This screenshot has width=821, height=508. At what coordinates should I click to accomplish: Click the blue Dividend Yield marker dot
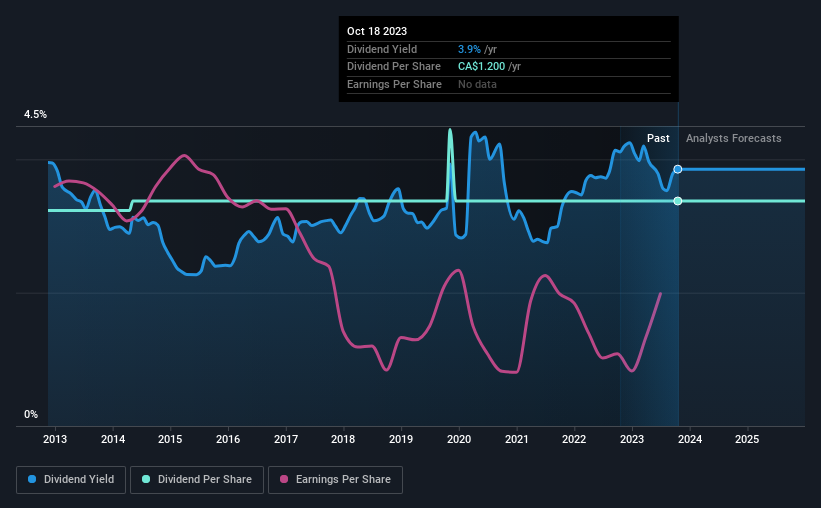[x=678, y=169]
